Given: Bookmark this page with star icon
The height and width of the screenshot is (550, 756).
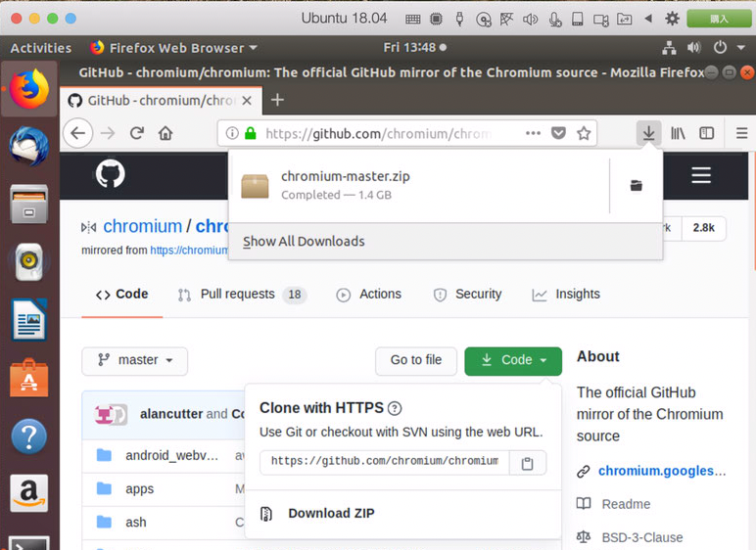Looking at the screenshot, I should tap(584, 133).
